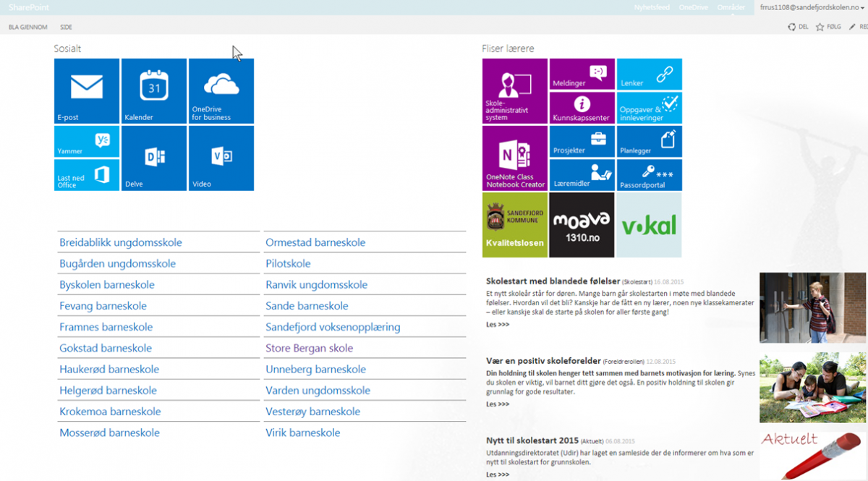Viewport: 868px width, 481px height.
Task: Open the Skolestart article photo thumbnail
Action: tap(812, 307)
